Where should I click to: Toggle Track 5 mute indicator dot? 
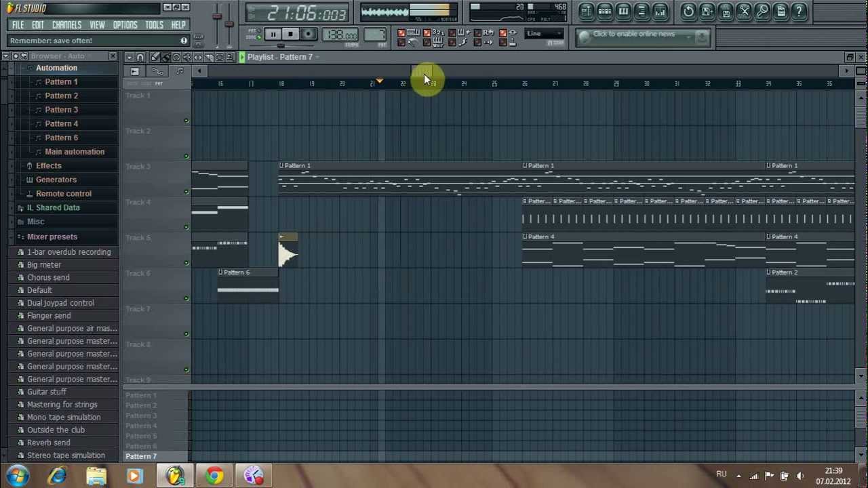186,263
